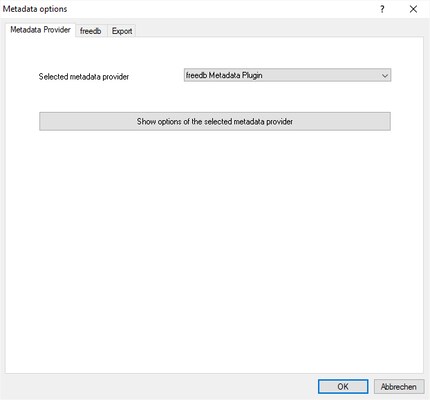Screen dimensions: 430x400
Task: Click the 'freedb Metadata Plugin' text in the selector
Action: (x=224, y=75)
